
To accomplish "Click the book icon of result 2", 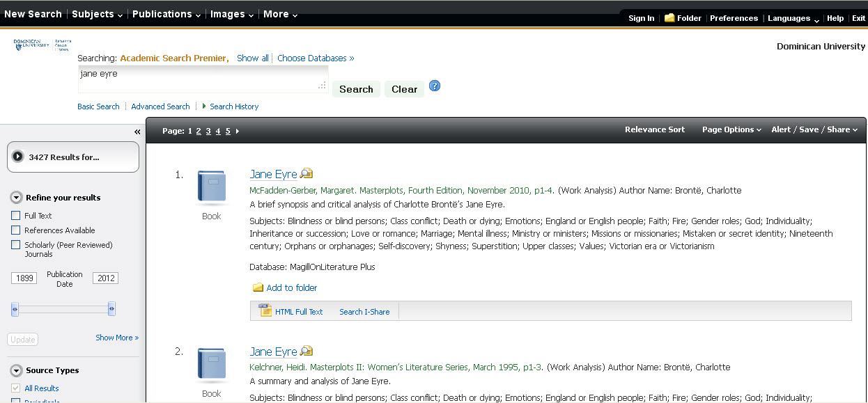I will coord(212,365).
